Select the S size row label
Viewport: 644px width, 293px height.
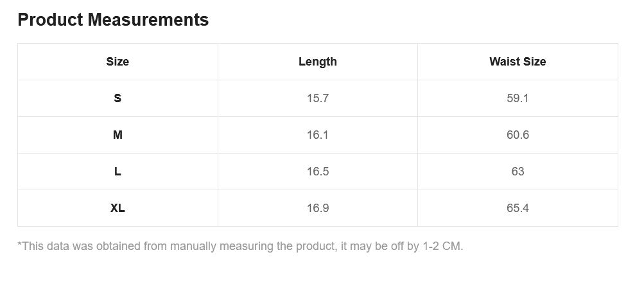tap(117, 98)
